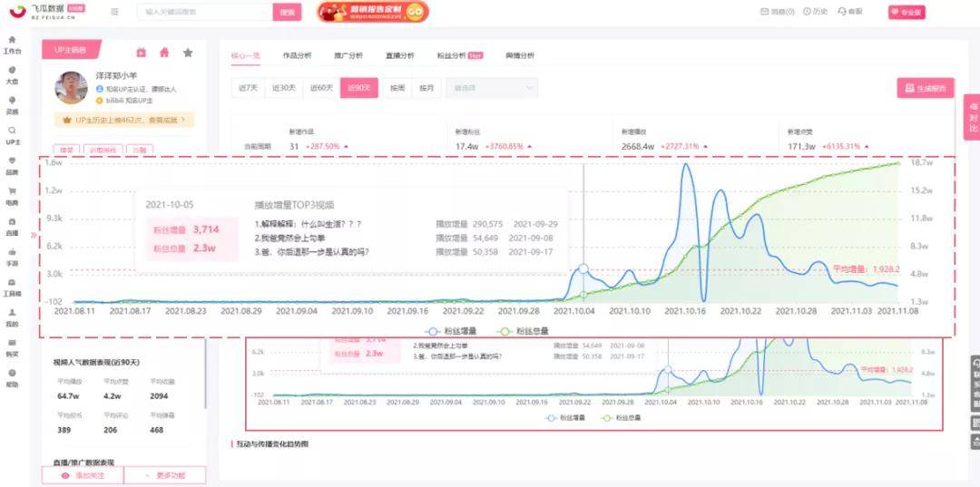Image resolution: width=980 pixels, height=487 pixels.
Task: Toggle the 添加关注 eye button
Action: click(83, 475)
